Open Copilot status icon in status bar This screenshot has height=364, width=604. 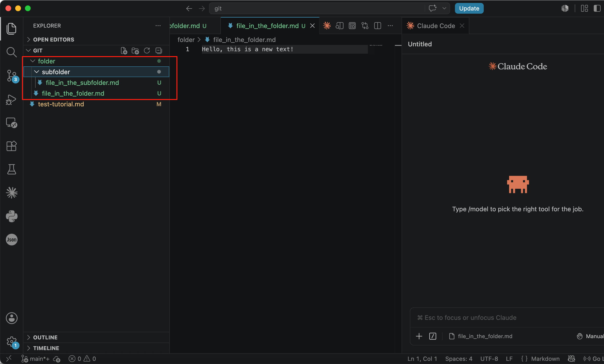point(571,359)
